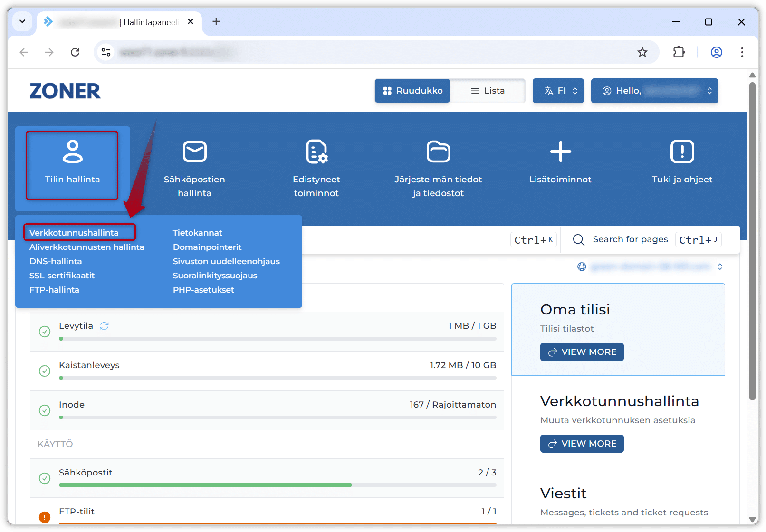Viewport: 766px width, 532px height.
Task: Click the Tilin hallinta user icon
Action: (x=72, y=152)
